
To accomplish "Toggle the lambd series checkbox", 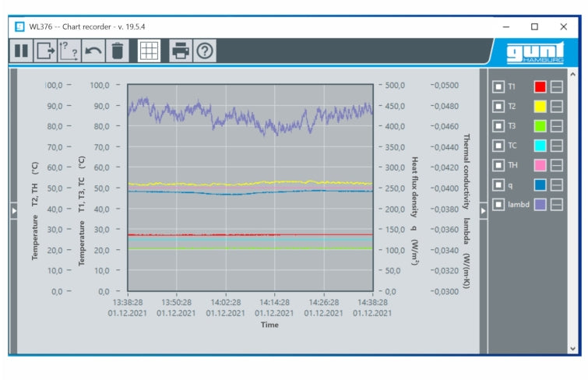I will tap(498, 205).
